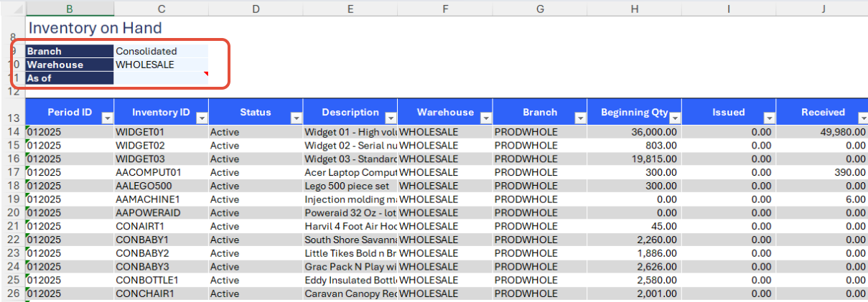Select the empty As of value cell

tap(161, 78)
